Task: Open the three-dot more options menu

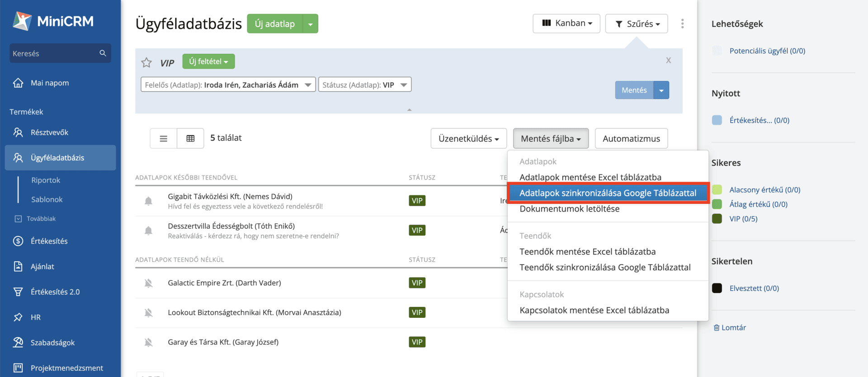Action: (682, 24)
